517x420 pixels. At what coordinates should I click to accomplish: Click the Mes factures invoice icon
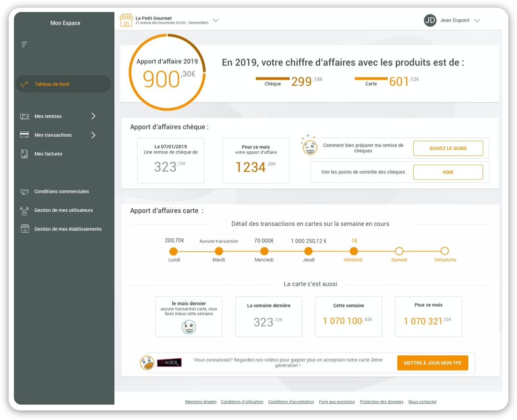coord(24,154)
